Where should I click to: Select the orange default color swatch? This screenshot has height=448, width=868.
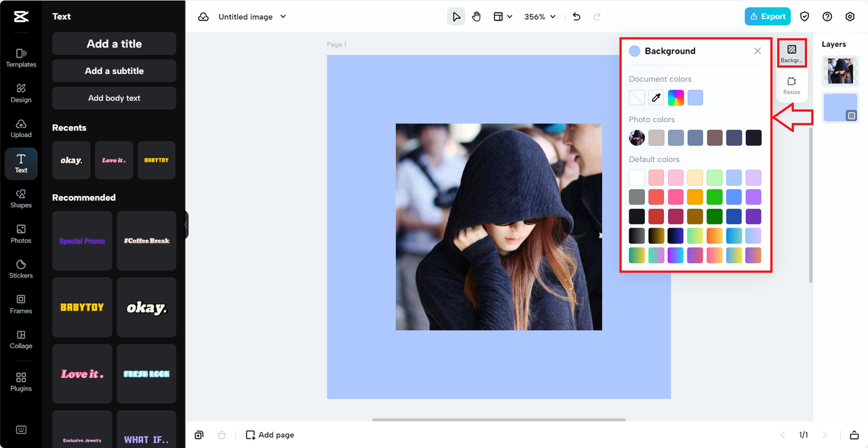tap(695, 197)
